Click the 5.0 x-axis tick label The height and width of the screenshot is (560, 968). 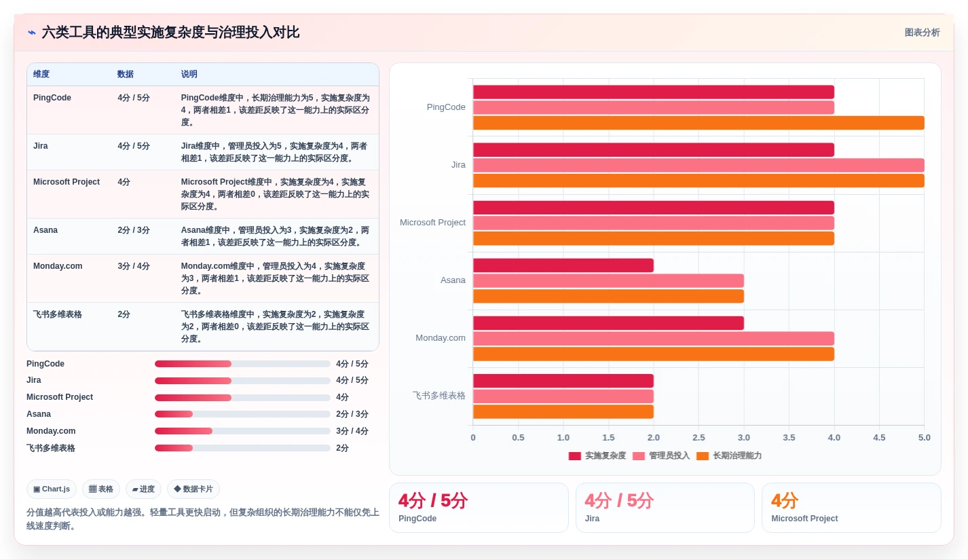coord(924,438)
